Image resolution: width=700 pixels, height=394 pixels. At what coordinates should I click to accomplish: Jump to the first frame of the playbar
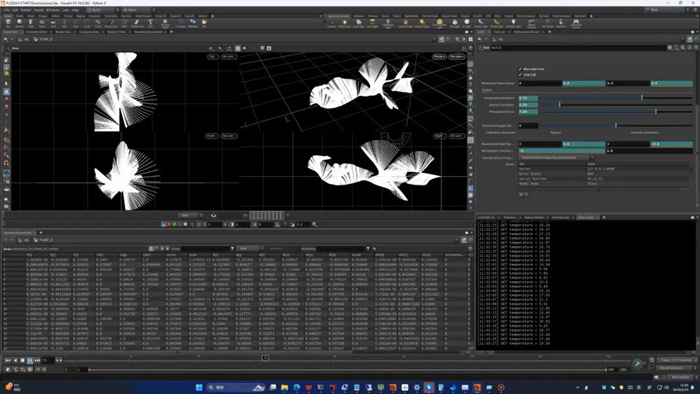tap(8, 360)
